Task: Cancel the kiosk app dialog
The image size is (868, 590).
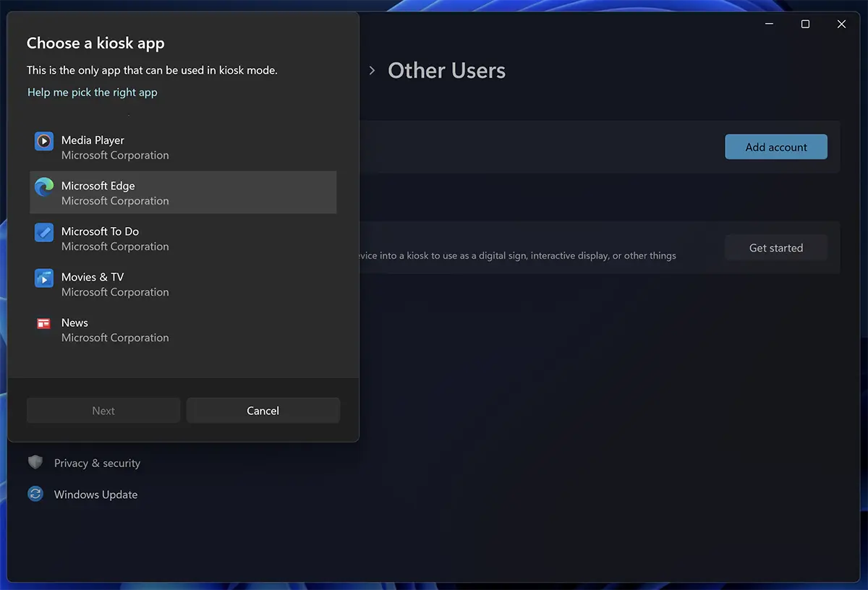Action: (263, 411)
